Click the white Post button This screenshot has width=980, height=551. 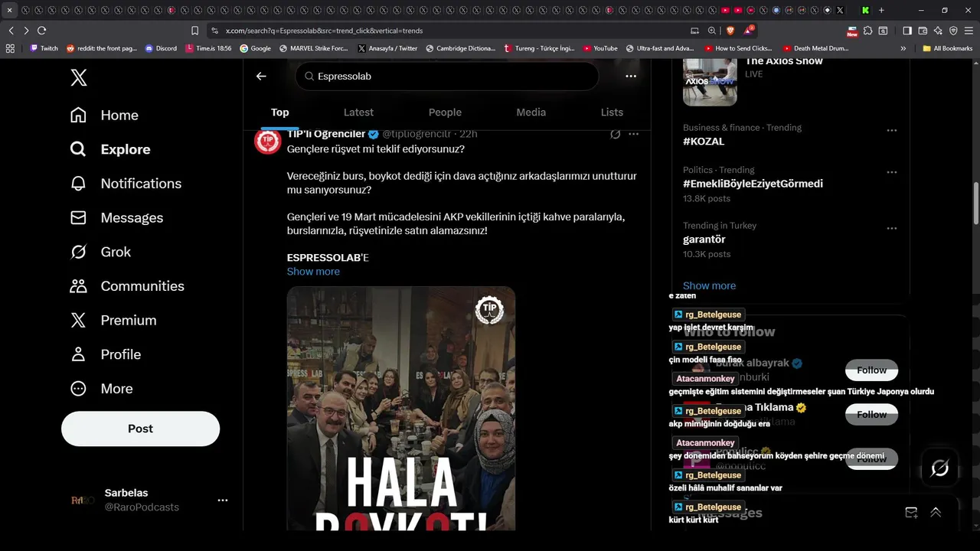pyautogui.click(x=140, y=429)
